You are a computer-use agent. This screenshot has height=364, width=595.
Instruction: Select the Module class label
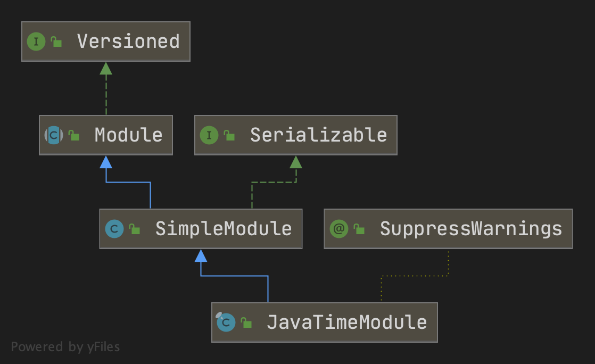[128, 135]
